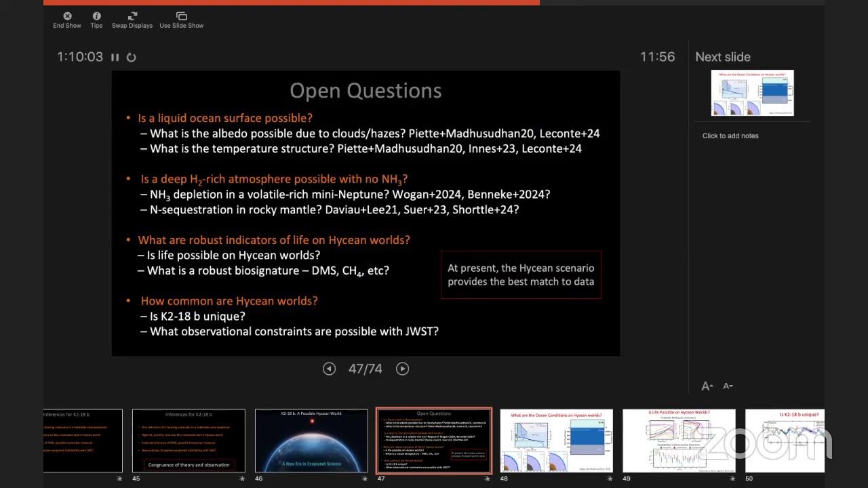The image size is (868, 488).
Task: Select slide 50 'Is K2-18 b unique?' thumbnail
Action: click(785, 441)
